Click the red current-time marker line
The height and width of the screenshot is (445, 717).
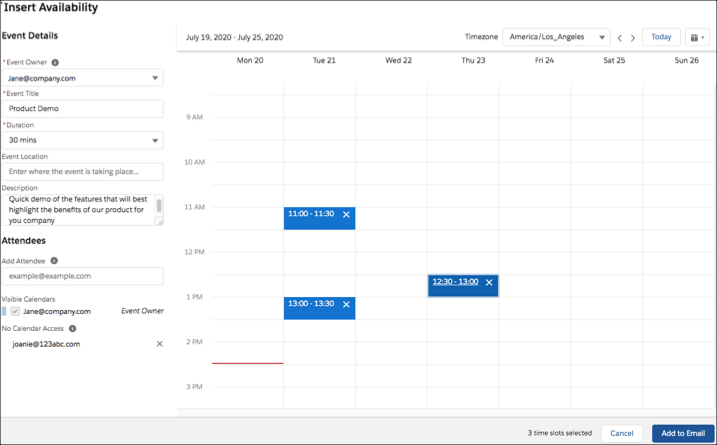tap(247, 363)
